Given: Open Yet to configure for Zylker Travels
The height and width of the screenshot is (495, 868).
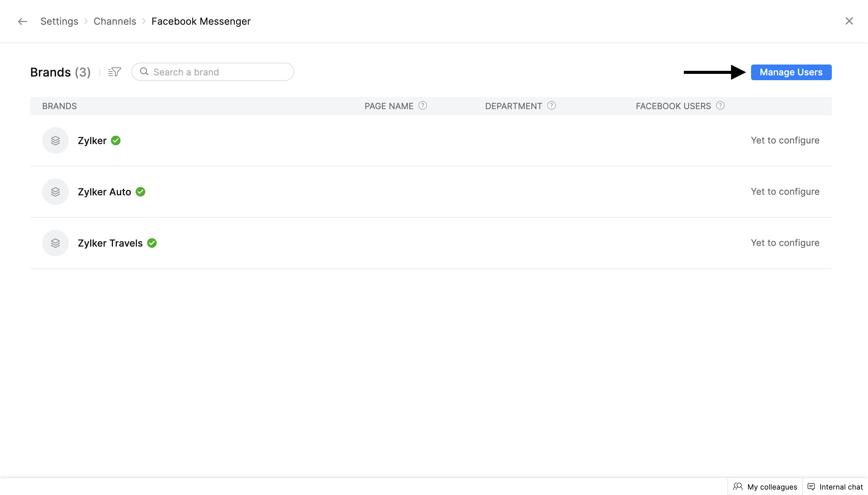Looking at the screenshot, I should pos(785,243).
